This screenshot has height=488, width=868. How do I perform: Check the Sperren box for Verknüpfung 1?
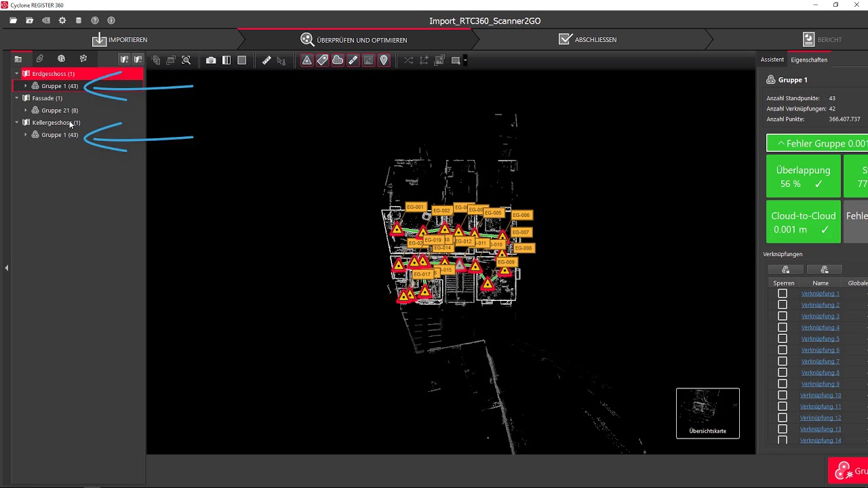[x=783, y=293]
